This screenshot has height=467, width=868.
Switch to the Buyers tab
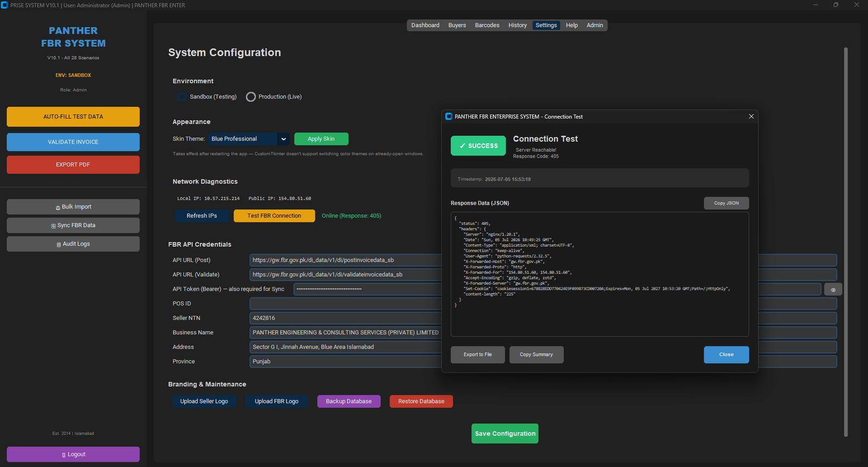[457, 26]
